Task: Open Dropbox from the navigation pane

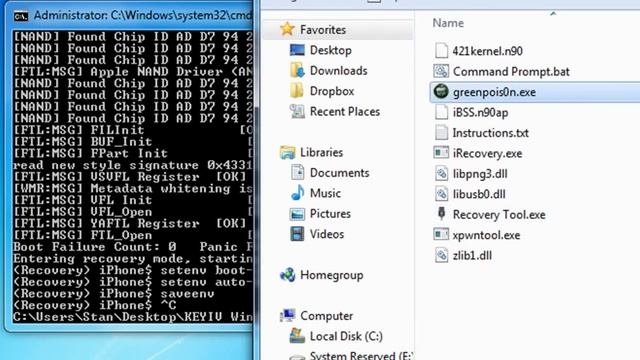Action: click(332, 91)
